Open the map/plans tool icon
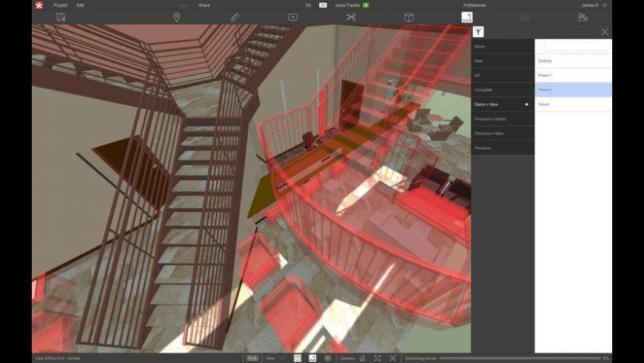The width and height of the screenshot is (644, 363). click(61, 17)
